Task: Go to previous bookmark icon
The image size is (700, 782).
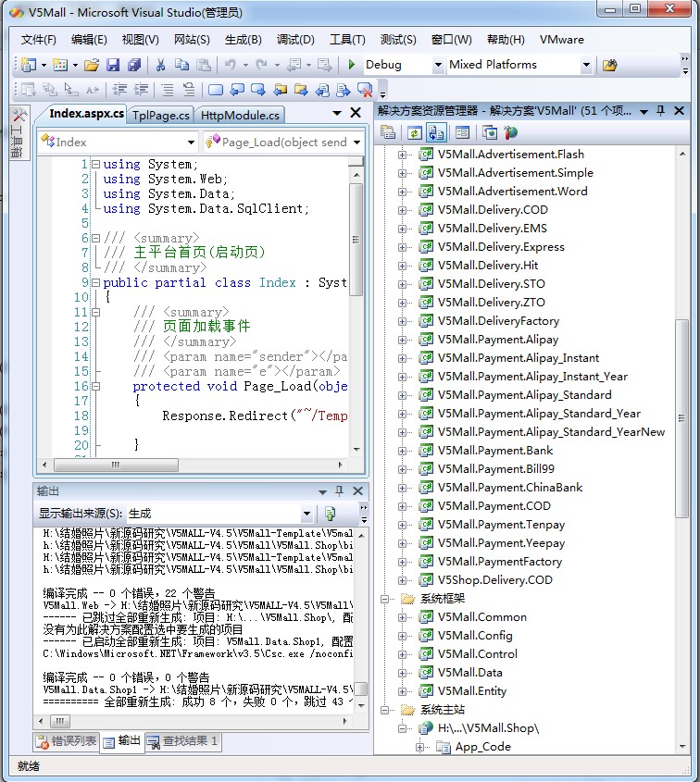Action: click(x=237, y=90)
